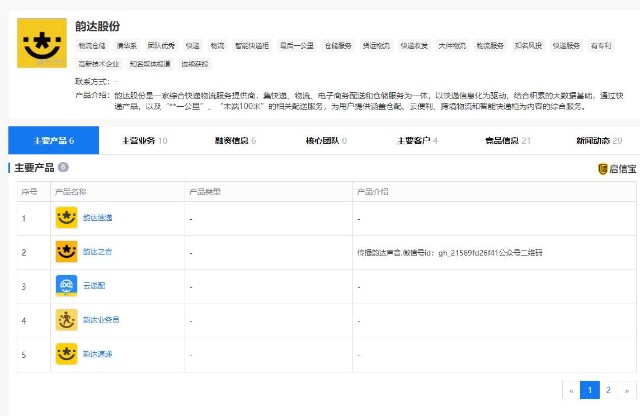Switch to the 主要客户 tab
The height and width of the screenshot is (416, 640).
coord(417,141)
